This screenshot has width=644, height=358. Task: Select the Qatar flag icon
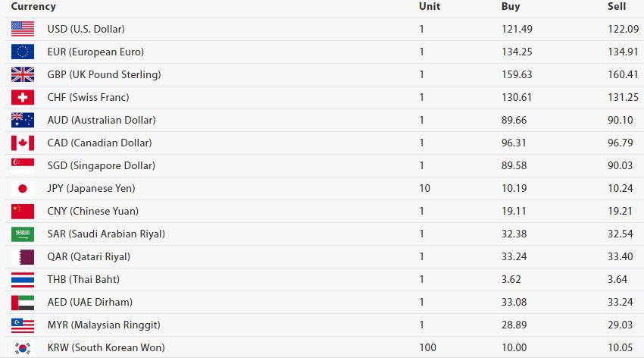[x=23, y=257]
